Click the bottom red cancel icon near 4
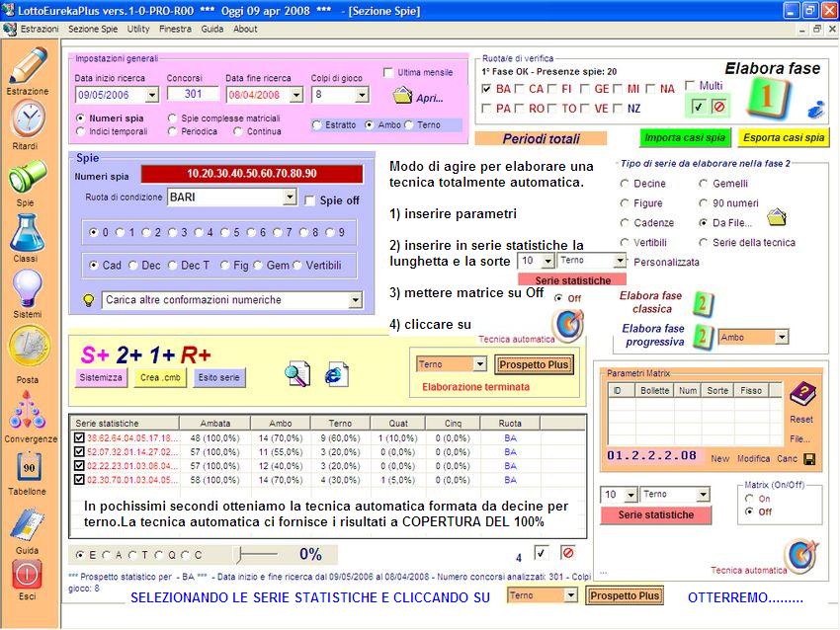The width and height of the screenshot is (840, 630). click(x=568, y=552)
